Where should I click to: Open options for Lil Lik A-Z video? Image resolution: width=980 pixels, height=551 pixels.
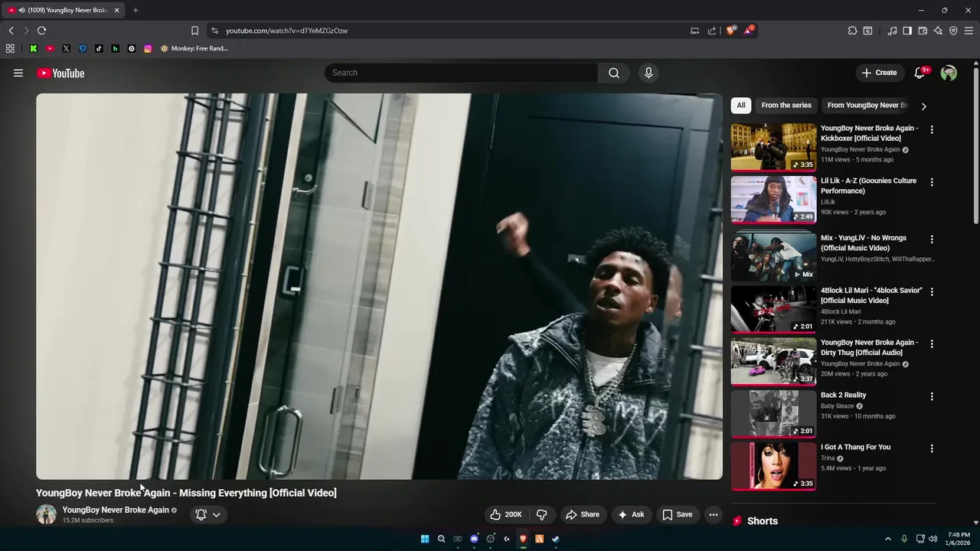click(932, 182)
